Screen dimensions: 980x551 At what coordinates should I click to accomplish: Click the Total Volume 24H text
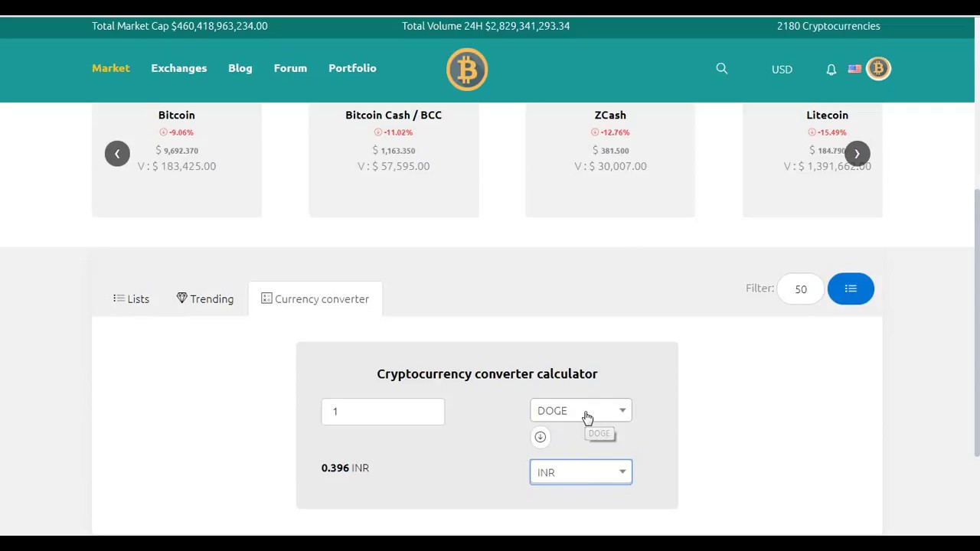[x=485, y=26]
